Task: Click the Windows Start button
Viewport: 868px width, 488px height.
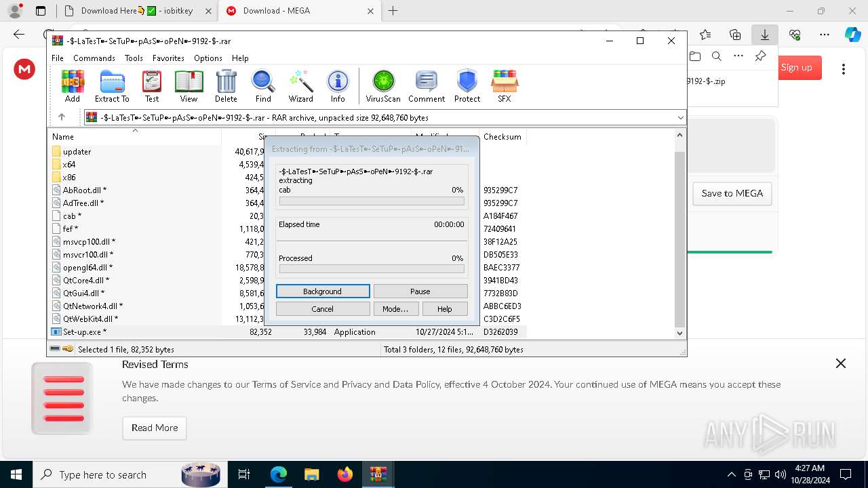Action: click(x=16, y=474)
